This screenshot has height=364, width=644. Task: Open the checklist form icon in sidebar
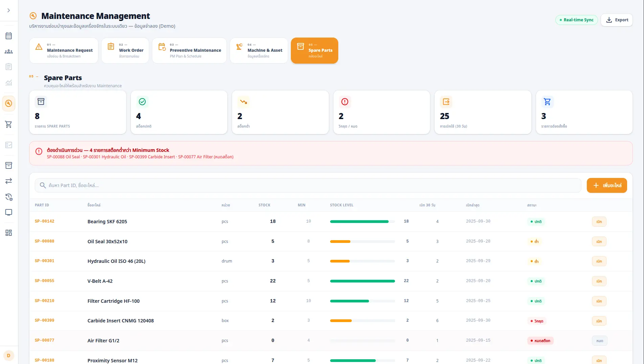click(x=9, y=145)
